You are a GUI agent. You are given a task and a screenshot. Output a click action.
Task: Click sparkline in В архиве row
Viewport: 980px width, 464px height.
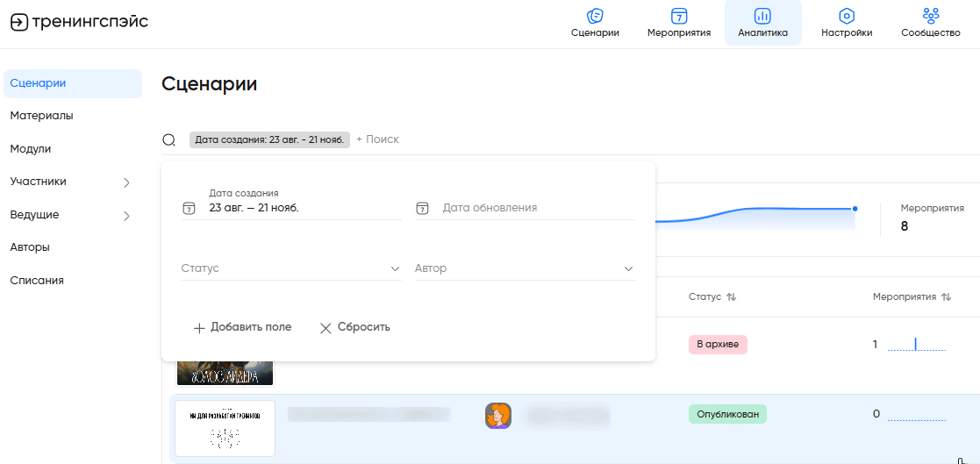click(x=917, y=345)
